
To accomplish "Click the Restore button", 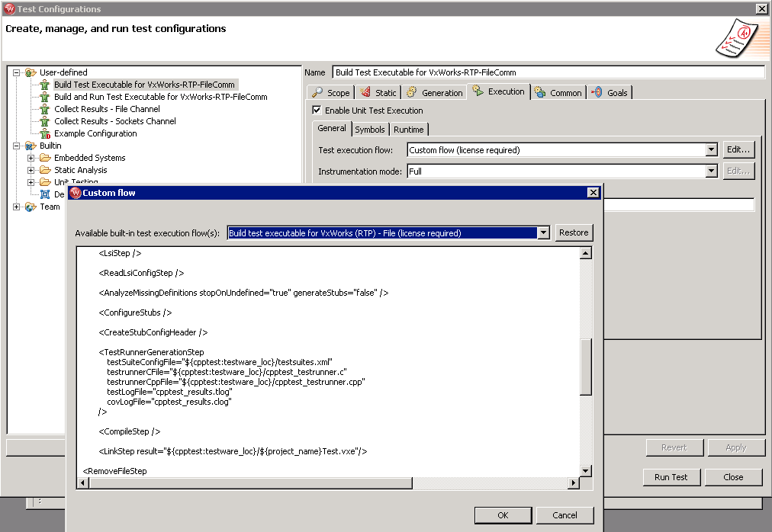I will coord(574,232).
